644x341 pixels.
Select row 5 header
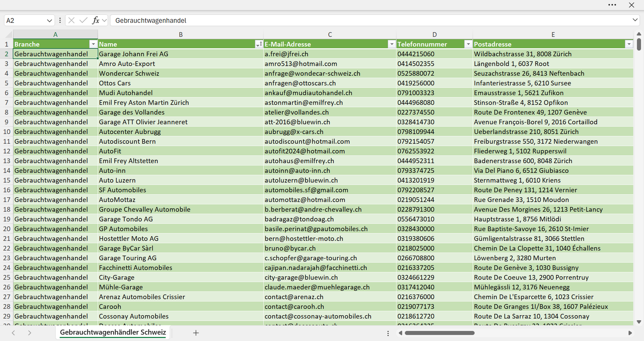coord(6,83)
